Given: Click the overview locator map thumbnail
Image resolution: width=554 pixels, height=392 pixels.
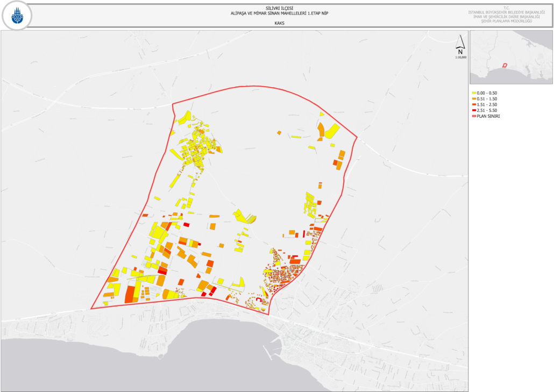Looking at the screenshot, I should click(511, 56).
